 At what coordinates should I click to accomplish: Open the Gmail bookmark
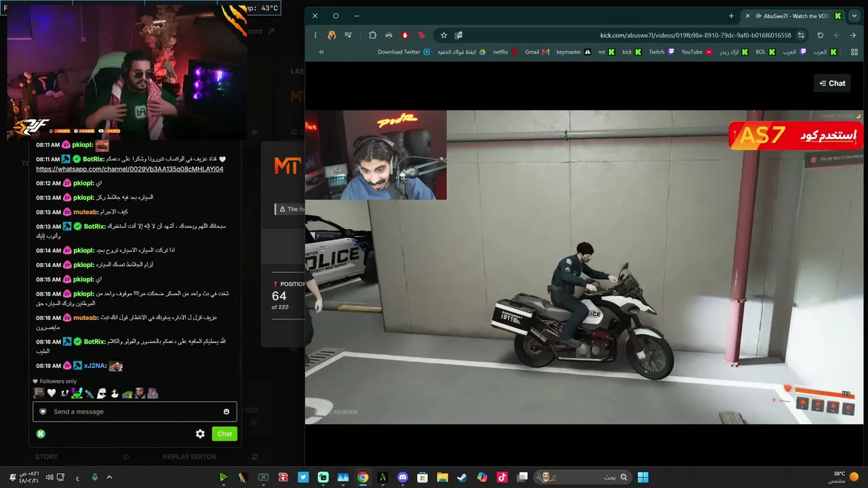537,52
